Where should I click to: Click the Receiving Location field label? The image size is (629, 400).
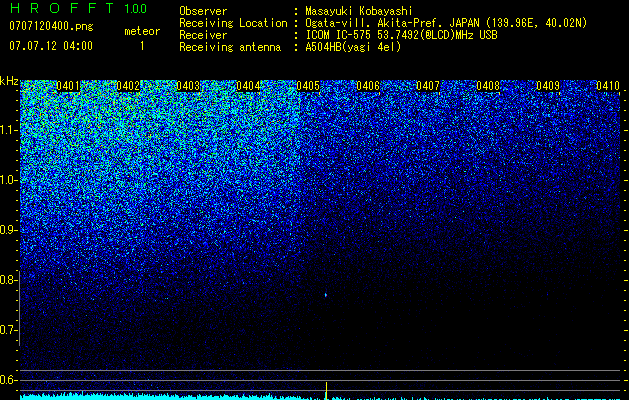tap(233, 23)
